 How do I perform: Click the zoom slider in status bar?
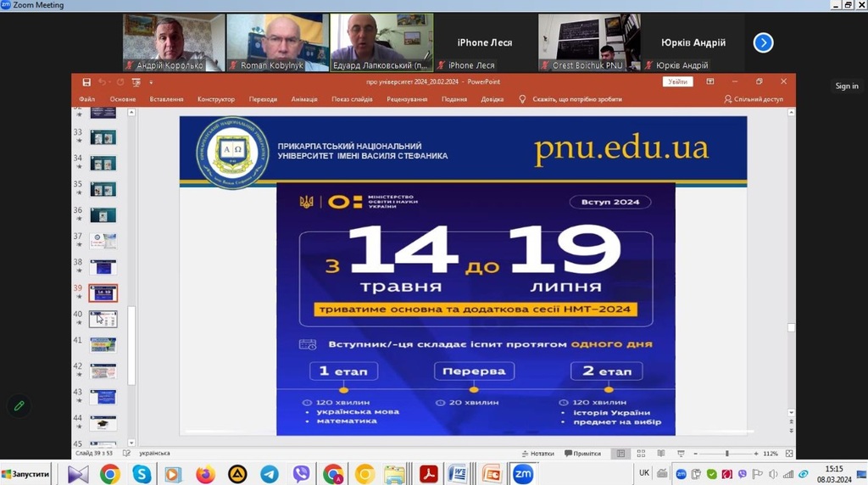726,454
